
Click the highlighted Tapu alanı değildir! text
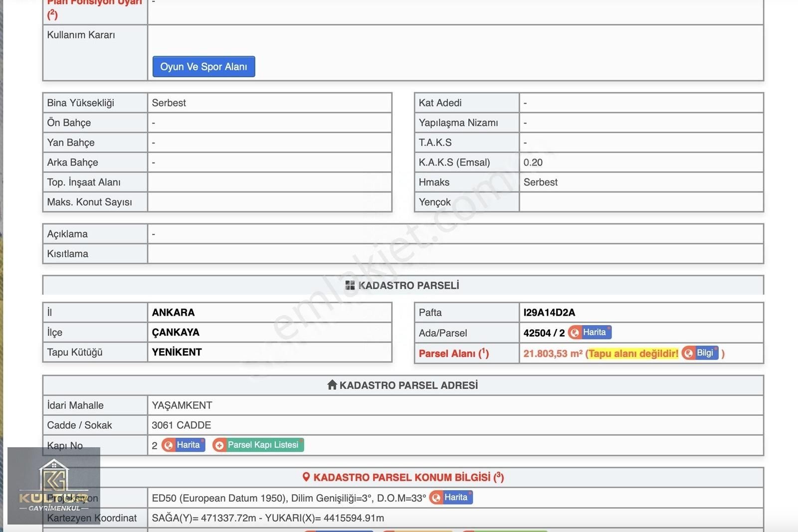633,354
